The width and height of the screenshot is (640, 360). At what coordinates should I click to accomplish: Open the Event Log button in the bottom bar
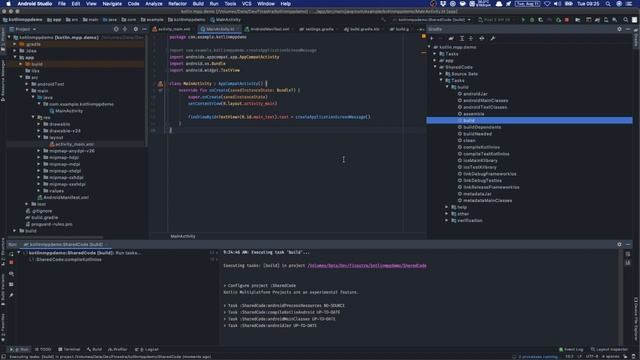point(571,349)
